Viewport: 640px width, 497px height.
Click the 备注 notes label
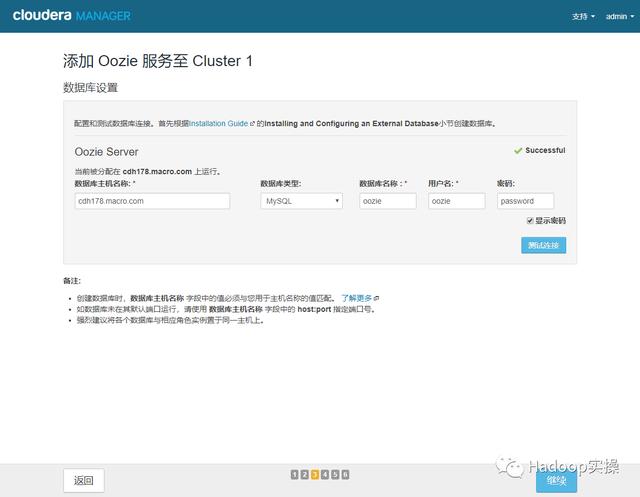[72, 281]
